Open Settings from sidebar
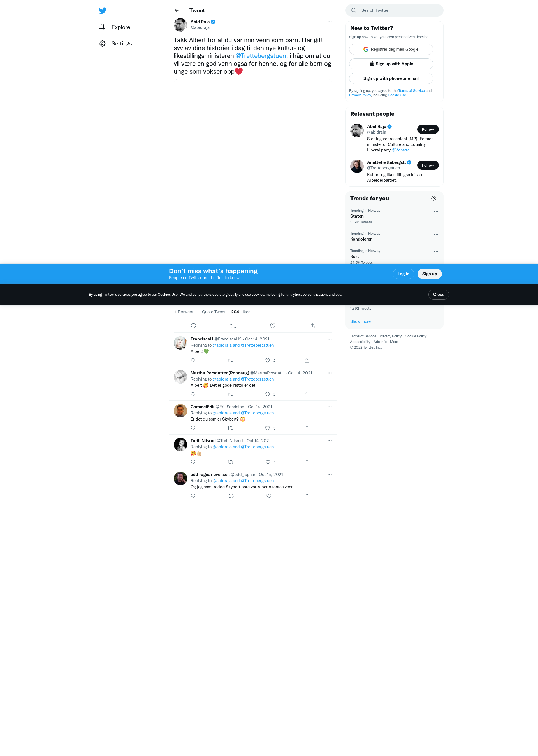 tap(115, 43)
